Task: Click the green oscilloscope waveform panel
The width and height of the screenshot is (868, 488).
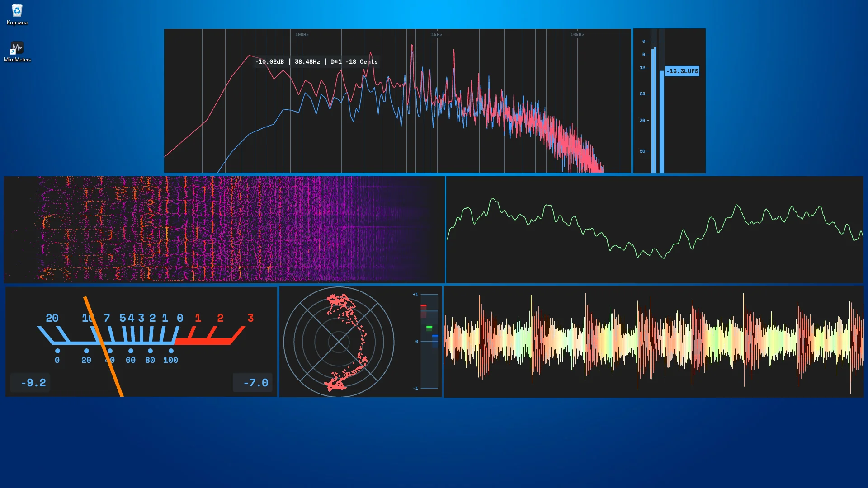Action: point(655,230)
